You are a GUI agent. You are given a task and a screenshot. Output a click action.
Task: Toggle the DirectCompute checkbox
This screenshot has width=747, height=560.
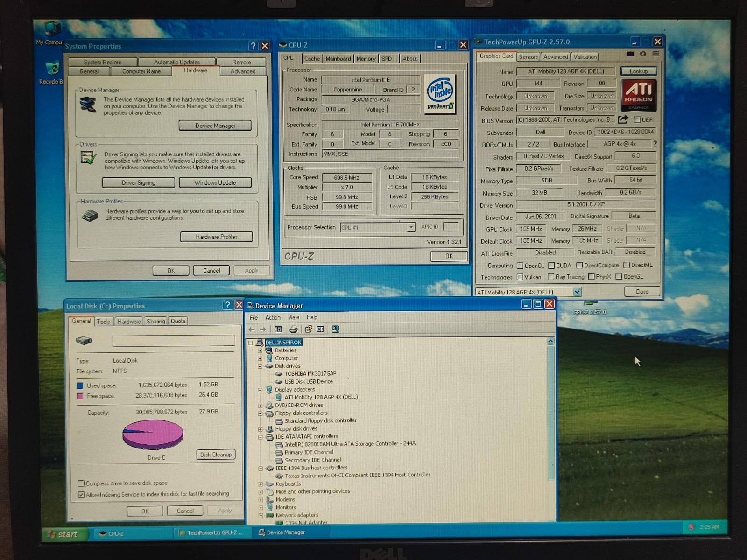tap(579, 266)
